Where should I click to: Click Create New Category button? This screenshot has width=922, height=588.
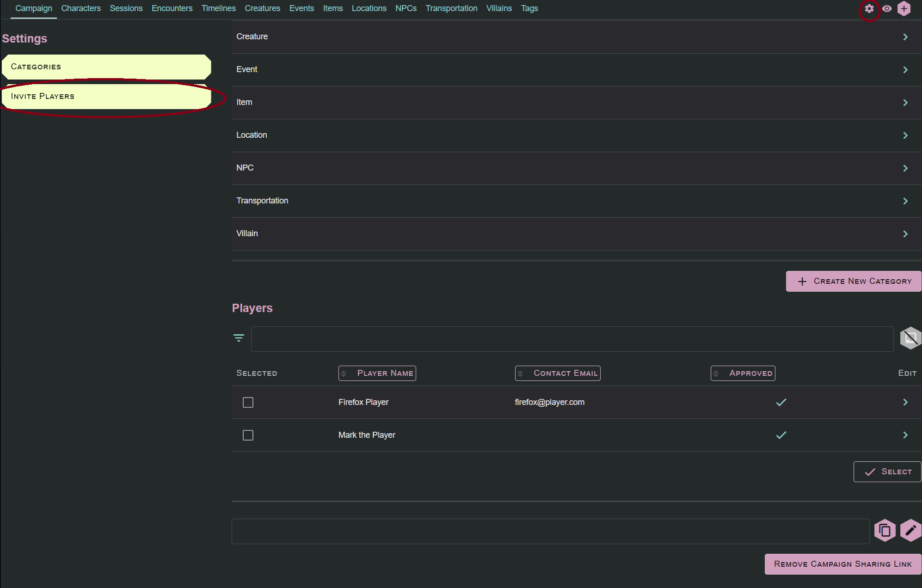click(854, 281)
